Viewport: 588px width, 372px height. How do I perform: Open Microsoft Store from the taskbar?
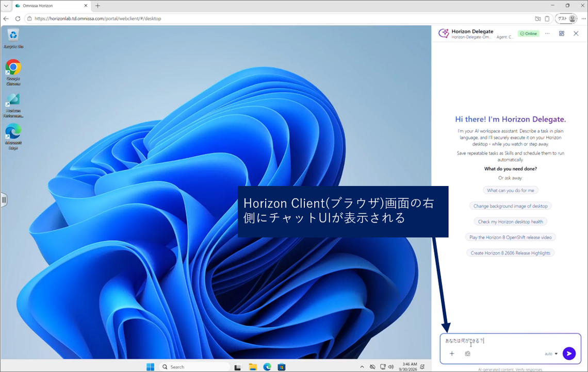(282, 367)
